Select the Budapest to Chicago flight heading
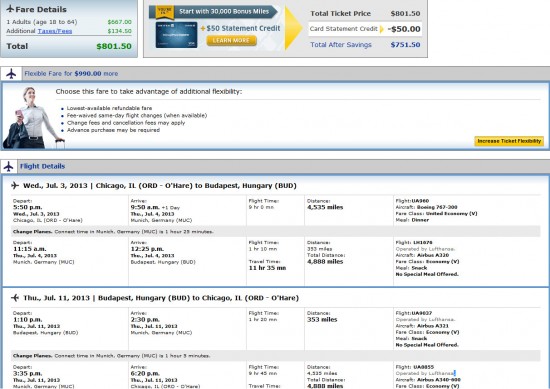The width and height of the screenshot is (550, 389). [161, 298]
